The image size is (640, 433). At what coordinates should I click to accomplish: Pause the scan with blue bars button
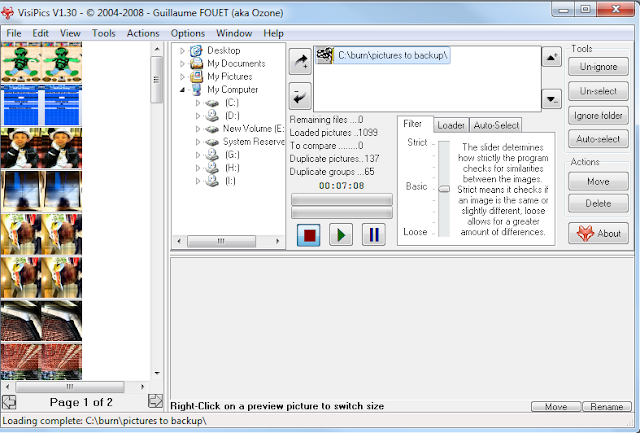(373, 235)
